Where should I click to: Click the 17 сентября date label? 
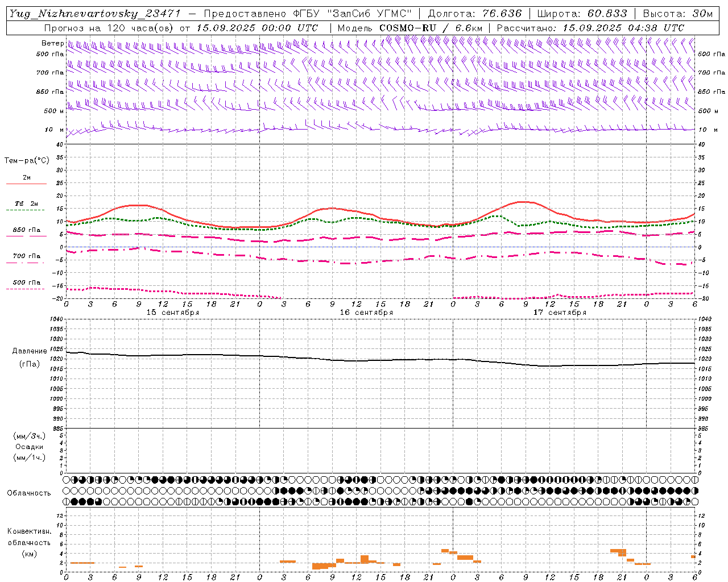tap(560, 312)
